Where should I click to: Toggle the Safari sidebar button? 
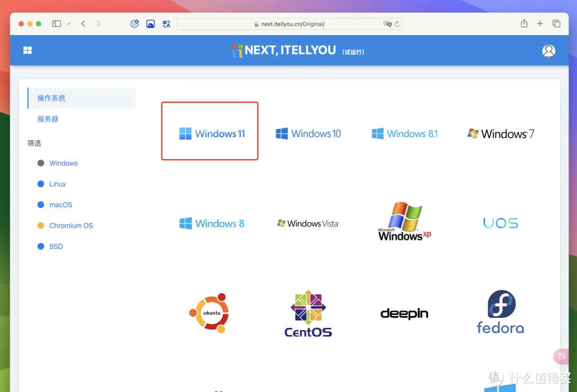57,23
